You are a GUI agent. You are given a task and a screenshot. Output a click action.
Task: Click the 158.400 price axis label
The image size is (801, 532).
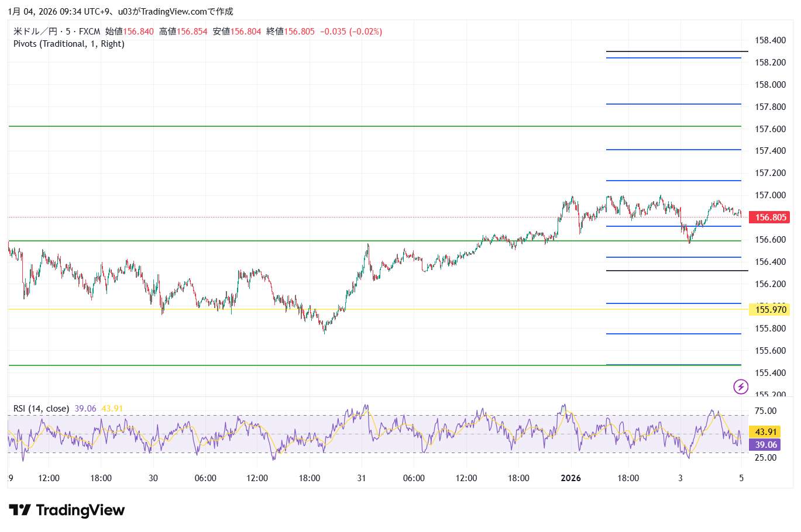coord(770,40)
